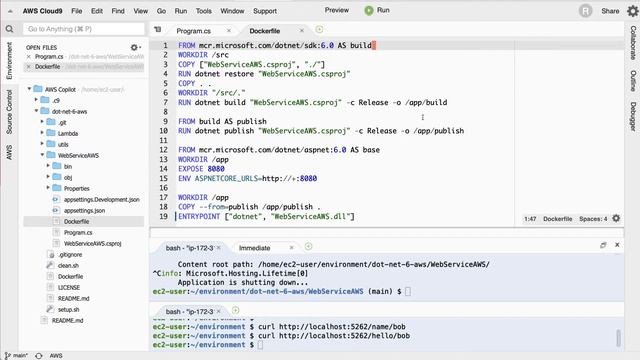
Task: Close Dockerfile in Open Files list
Action: [x=29, y=67]
